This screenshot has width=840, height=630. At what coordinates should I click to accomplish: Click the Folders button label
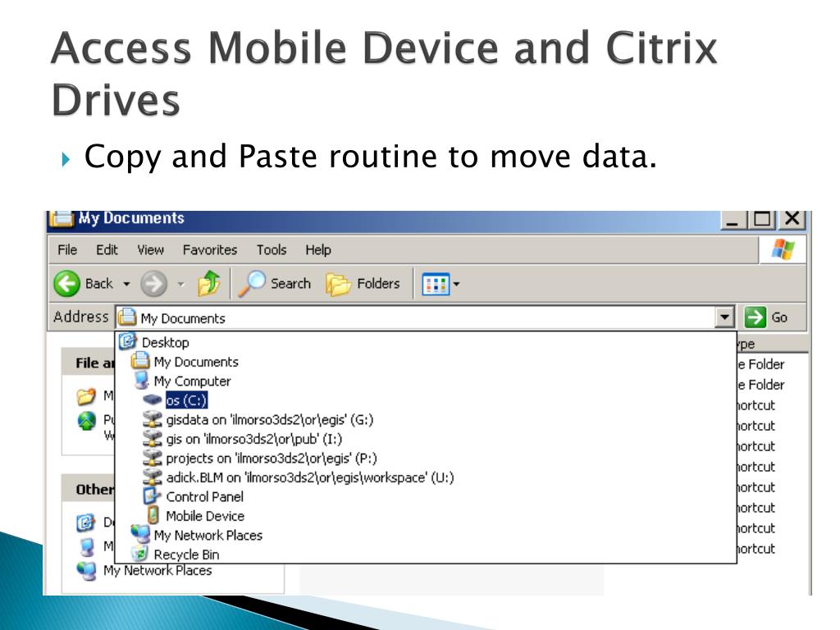pyautogui.click(x=378, y=283)
